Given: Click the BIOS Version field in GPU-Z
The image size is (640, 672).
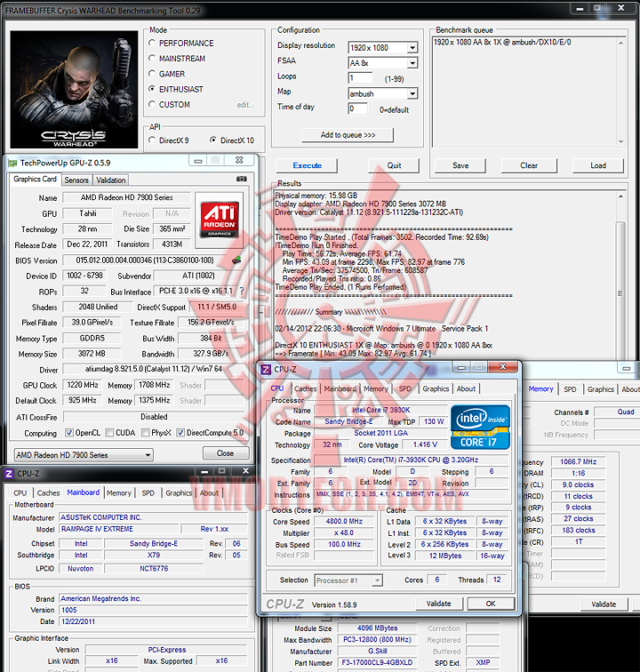Looking at the screenshot, I should point(145,260).
